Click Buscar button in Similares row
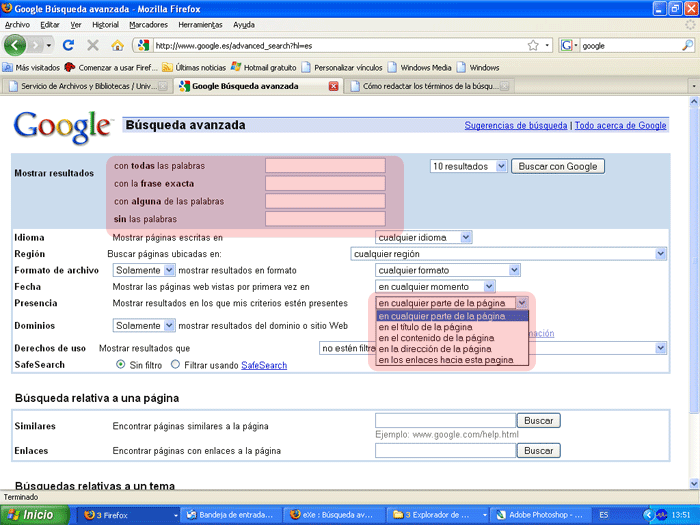Viewport: 700px width, 525px height. [538, 421]
